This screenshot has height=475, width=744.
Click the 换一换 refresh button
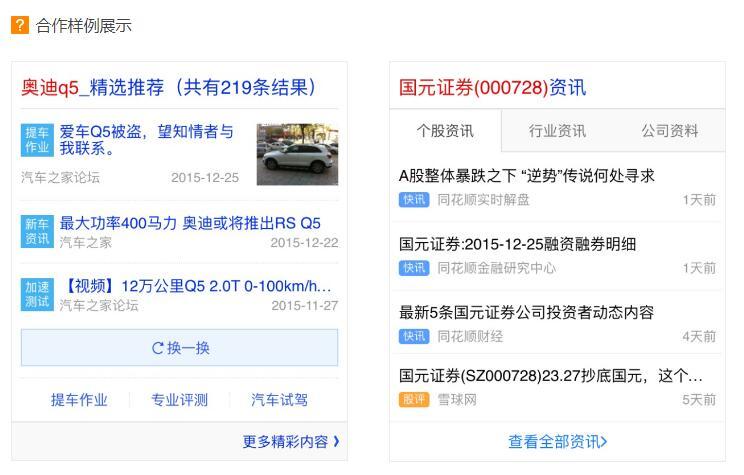[179, 348]
